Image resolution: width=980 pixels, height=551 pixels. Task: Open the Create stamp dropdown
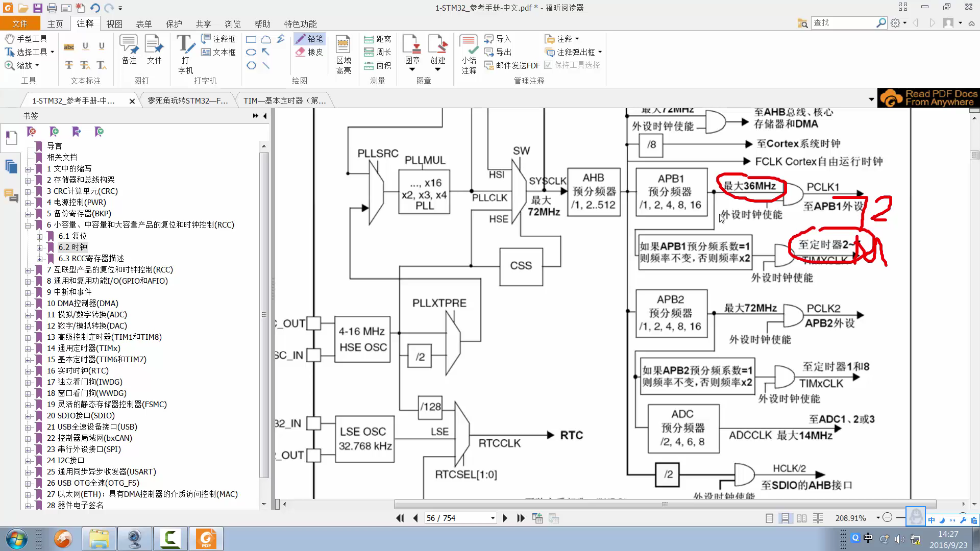click(437, 69)
